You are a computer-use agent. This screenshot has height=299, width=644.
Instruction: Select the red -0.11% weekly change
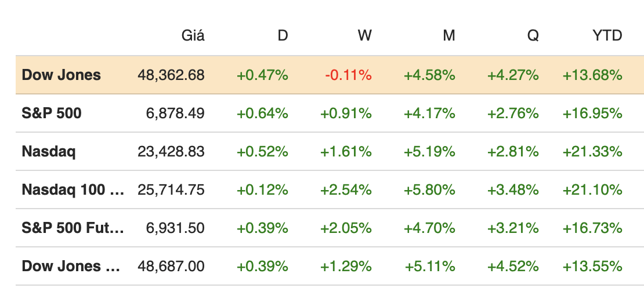(348, 75)
